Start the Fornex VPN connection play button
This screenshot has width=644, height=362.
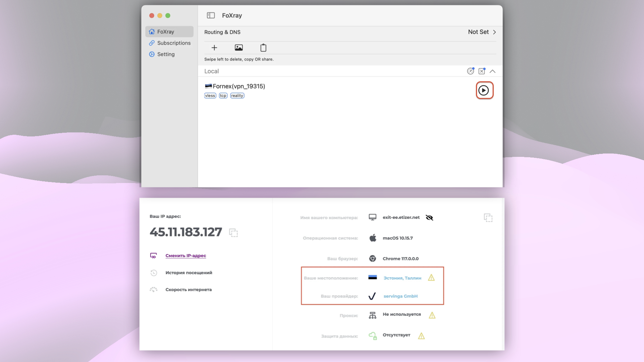[x=484, y=90]
